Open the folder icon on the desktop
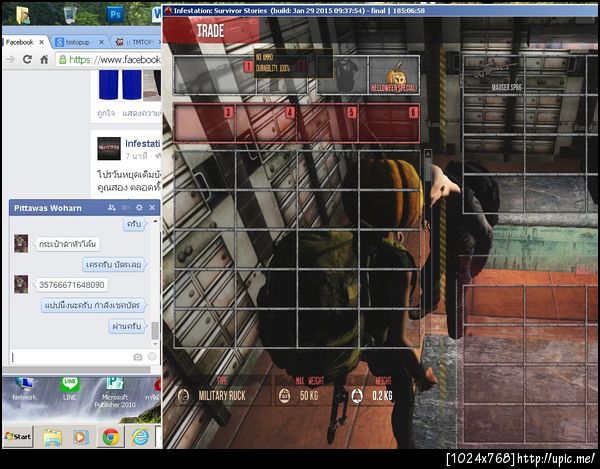This screenshot has width=600, height=469. tap(23, 15)
